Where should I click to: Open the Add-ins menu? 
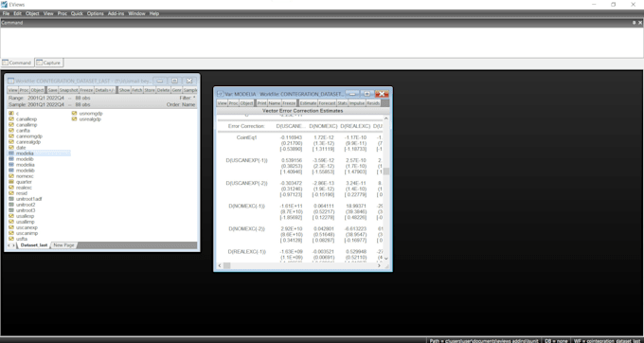[x=116, y=13]
